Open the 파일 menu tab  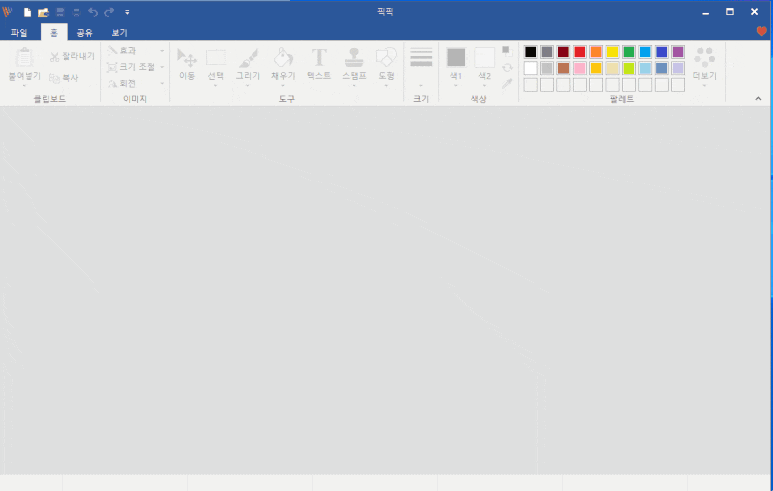(x=19, y=33)
